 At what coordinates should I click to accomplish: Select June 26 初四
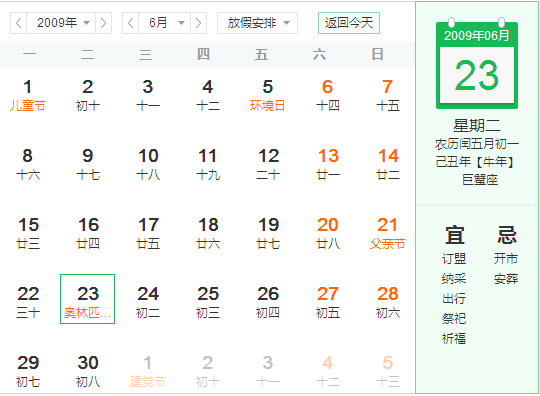pyautogui.click(x=268, y=302)
